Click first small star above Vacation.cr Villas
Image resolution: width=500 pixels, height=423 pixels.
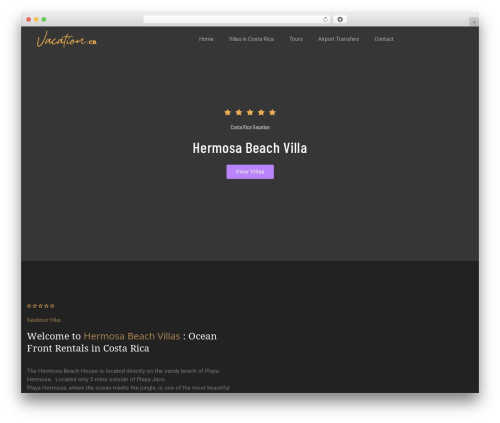29,306
